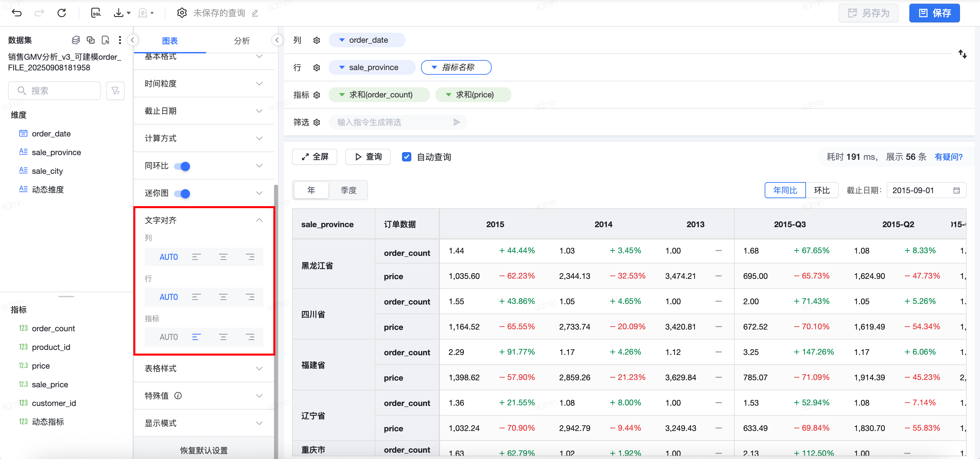Select right-align icon under 指标 alignment
Viewport: 980px width, 459px height.
[250, 337]
